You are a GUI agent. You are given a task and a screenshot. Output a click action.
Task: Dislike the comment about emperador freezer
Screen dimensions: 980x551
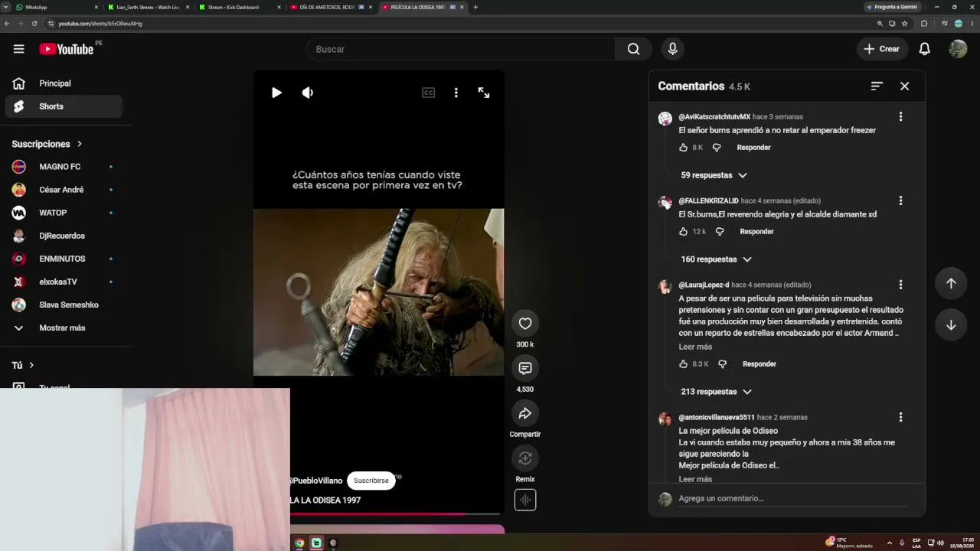717,148
